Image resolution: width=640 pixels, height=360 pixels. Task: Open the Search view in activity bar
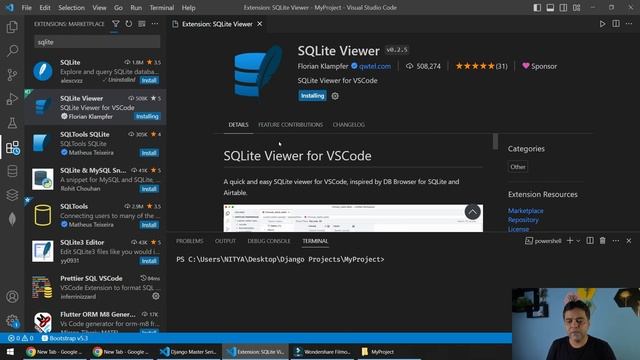click(x=12, y=51)
